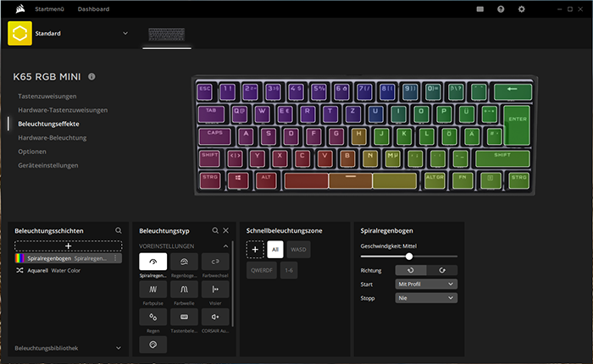593x364 pixels.
Task: Open Optionen section
Action: coord(32,152)
